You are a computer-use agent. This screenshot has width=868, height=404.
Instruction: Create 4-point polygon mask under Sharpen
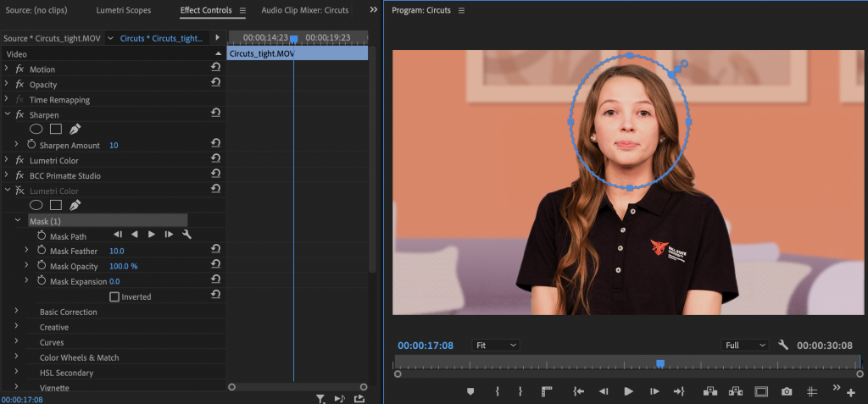(55, 130)
